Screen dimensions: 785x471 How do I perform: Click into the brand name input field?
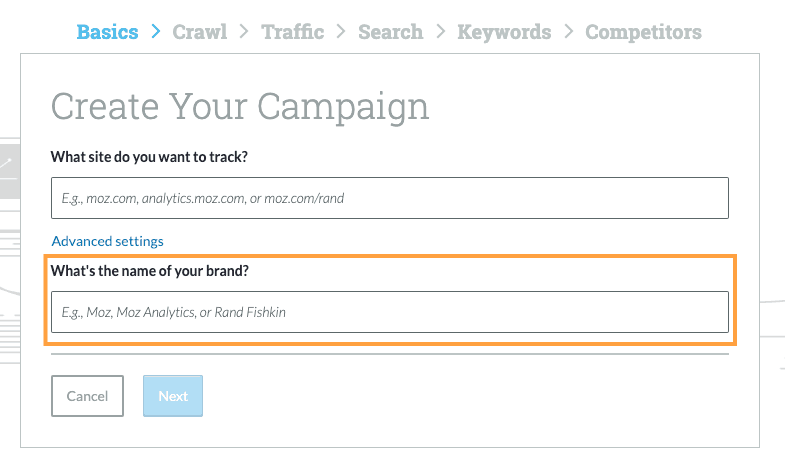389,312
